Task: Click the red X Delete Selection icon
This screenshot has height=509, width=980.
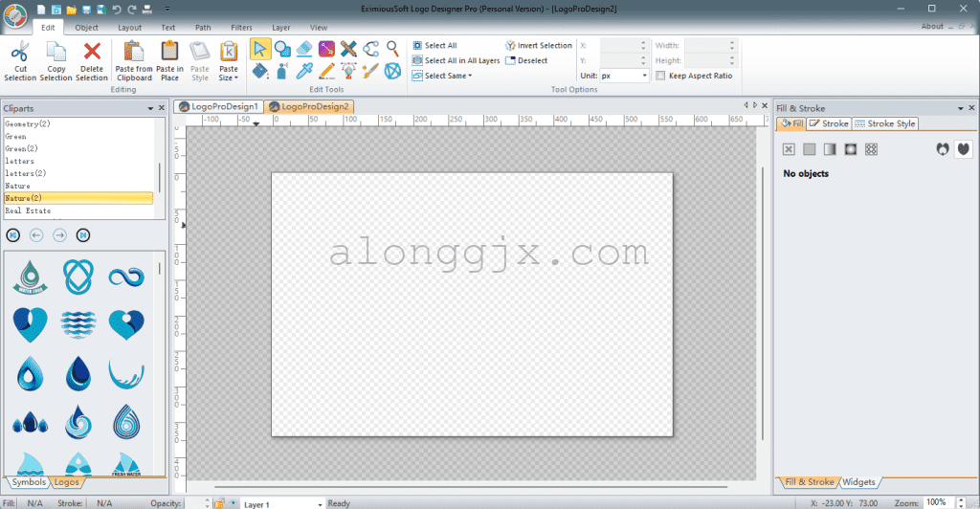Action: click(92, 52)
